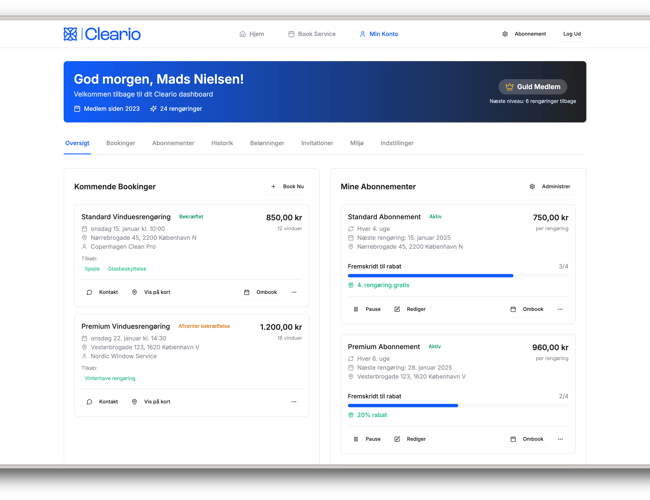Click Ombook on Standard Vinduesrengøring booking
650x500 pixels.
tap(260, 292)
